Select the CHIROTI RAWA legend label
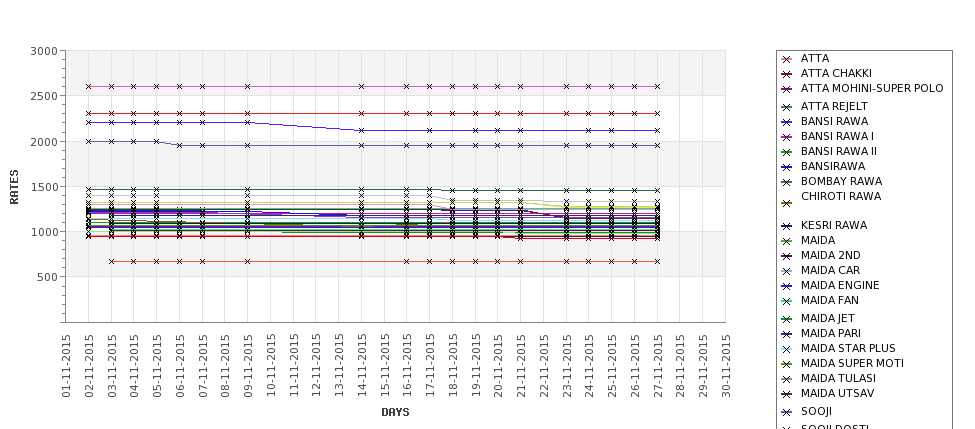The width and height of the screenshot is (975, 429). click(x=841, y=196)
